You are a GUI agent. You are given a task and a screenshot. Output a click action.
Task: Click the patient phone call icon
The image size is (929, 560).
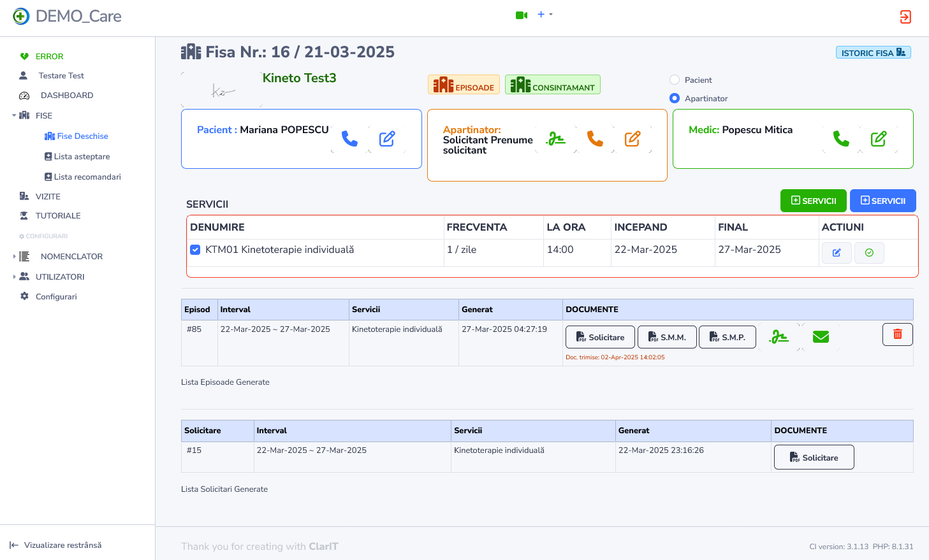coord(349,139)
